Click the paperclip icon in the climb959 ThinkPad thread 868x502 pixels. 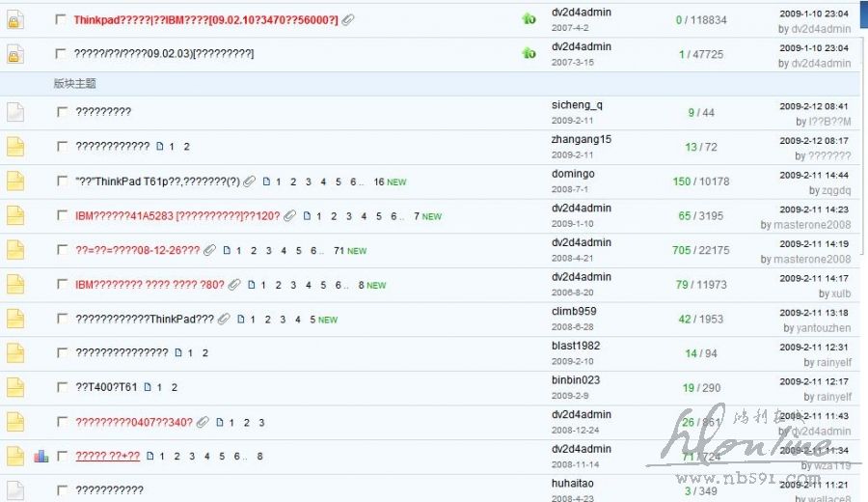(224, 319)
